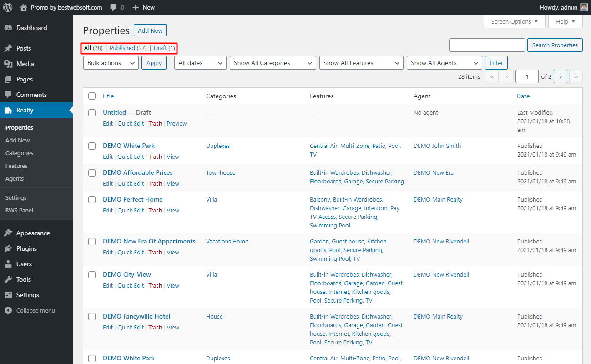Click the Tools wrench icon
The image size is (591, 364).
tap(8, 279)
